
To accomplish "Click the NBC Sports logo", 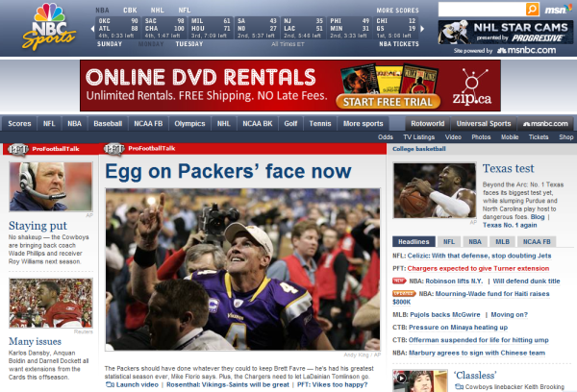I will 49,27.
